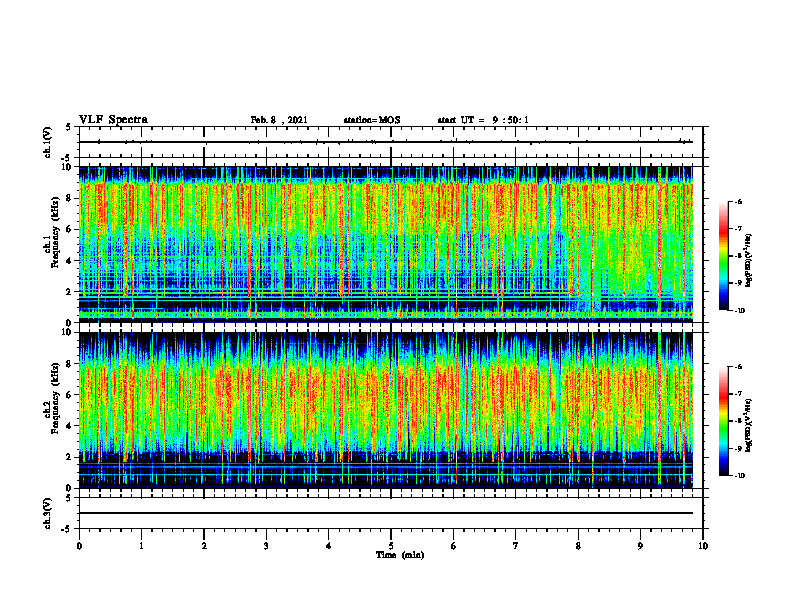Click the "-10" label on ch.1 colorbar
The image size is (792, 612).
pos(739,311)
